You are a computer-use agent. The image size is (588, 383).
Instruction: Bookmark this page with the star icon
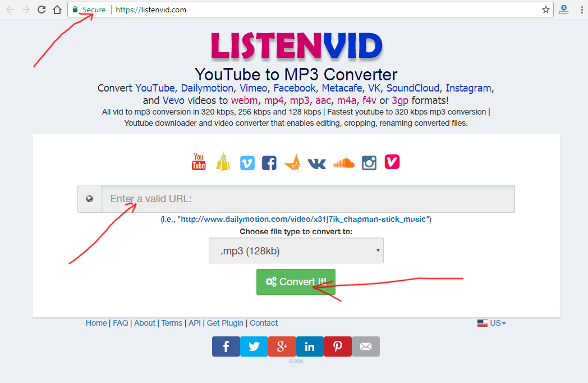coord(545,10)
